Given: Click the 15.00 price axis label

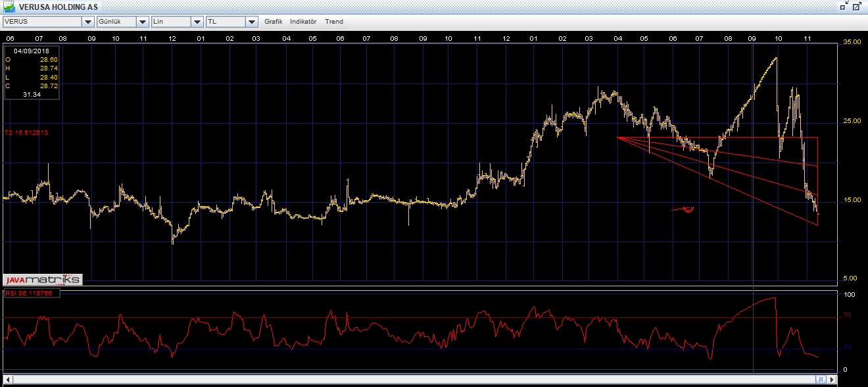Looking at the screenshot, I should tap(852, 200).
